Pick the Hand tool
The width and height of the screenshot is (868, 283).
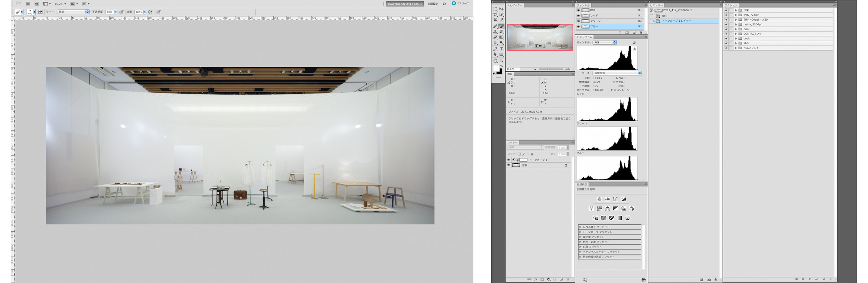[495, 61]
